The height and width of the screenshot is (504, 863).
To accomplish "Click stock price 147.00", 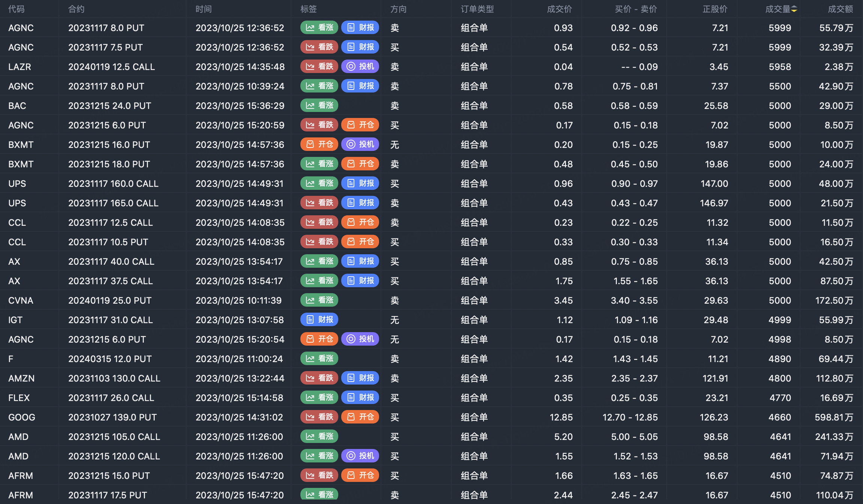I will (714, 183).
